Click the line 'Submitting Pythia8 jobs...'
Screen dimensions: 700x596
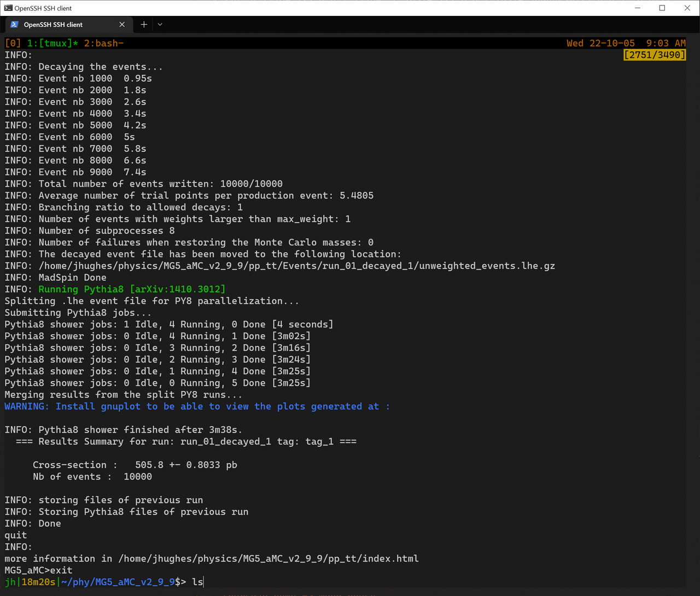click(78, 313)
